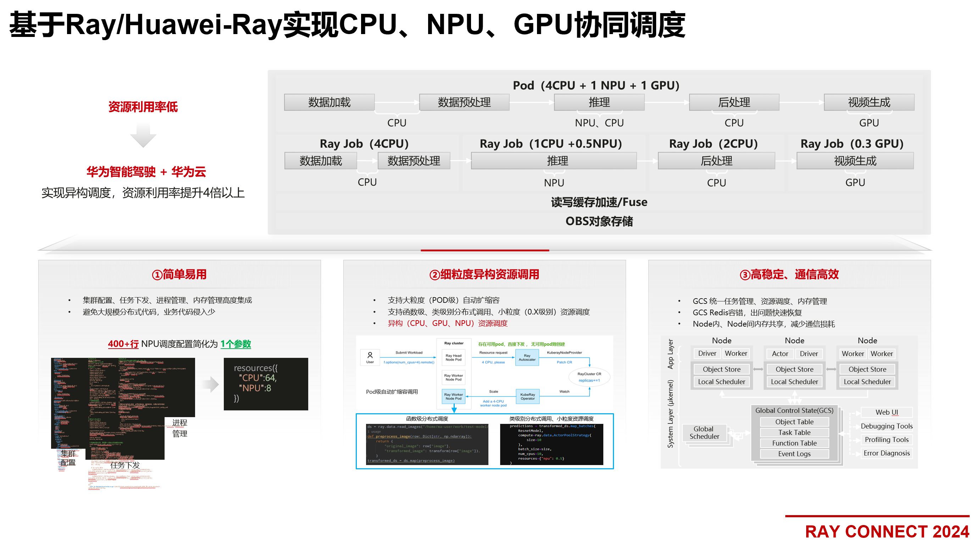
Task: Click the Ray Head Node Pod box
Action: click(x=454, y=357)
